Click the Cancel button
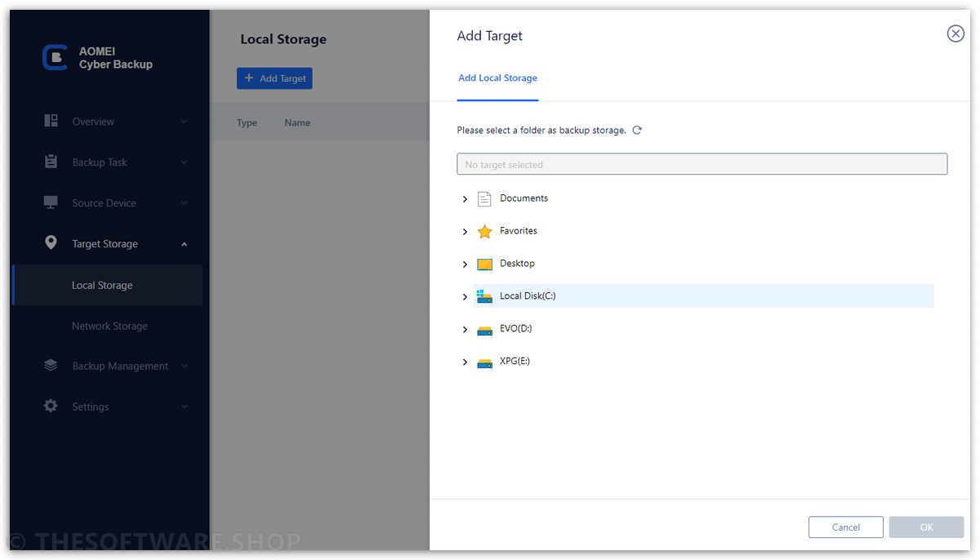980x560 pixels. coord(846,527)
